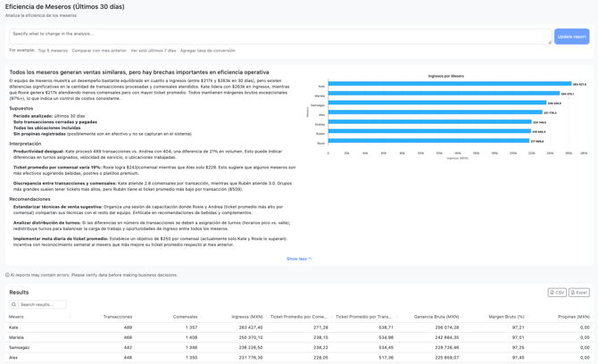The height and width of the screenshot is (364, 598).
Task: Sort by Ingresos (MXN) column header
Action: click(x=246, y=317)
